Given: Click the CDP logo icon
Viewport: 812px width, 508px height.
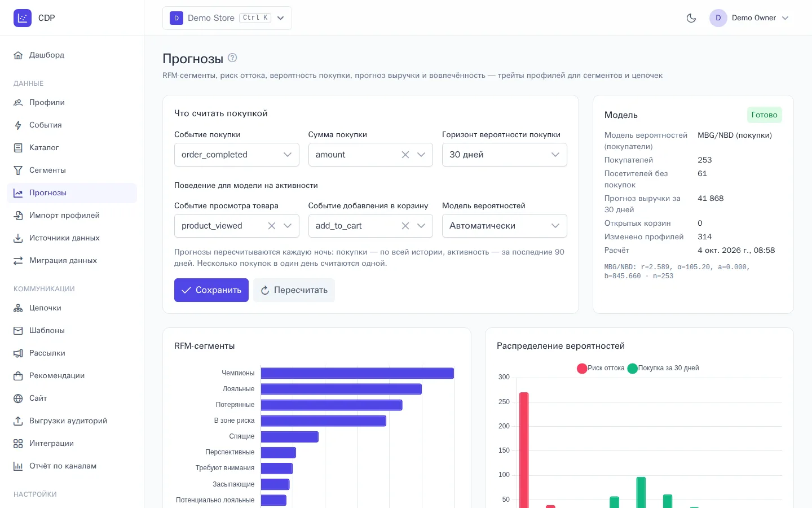Looking at the screenshot, I should click(23, 18).
